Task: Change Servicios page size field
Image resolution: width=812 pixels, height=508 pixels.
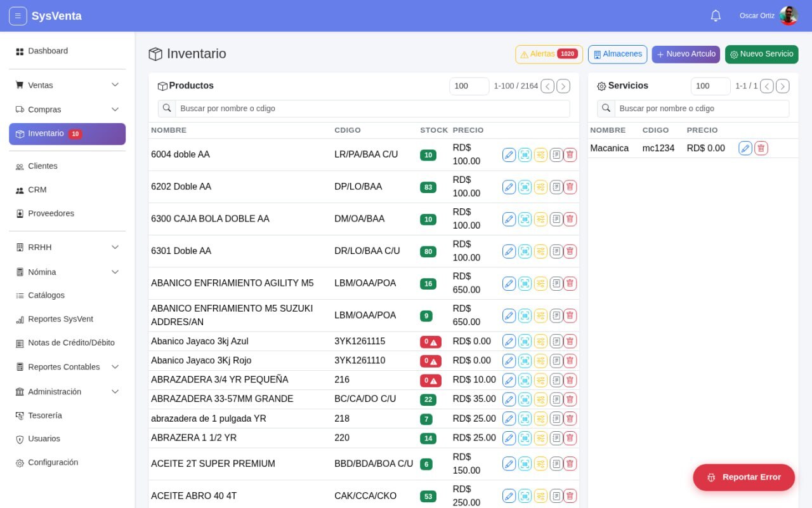Action: tap(710, 86)
